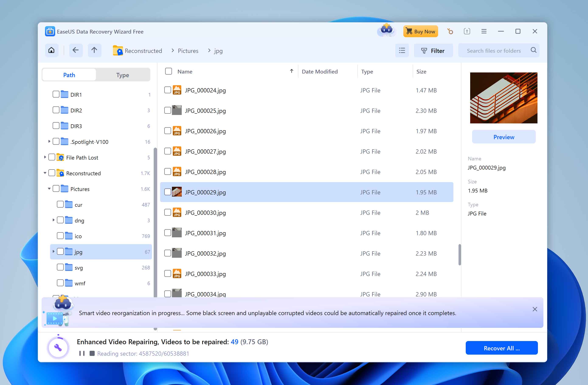Check the jpg folder checkbox
Screen dimensions: 588x385
pos(60,252)
